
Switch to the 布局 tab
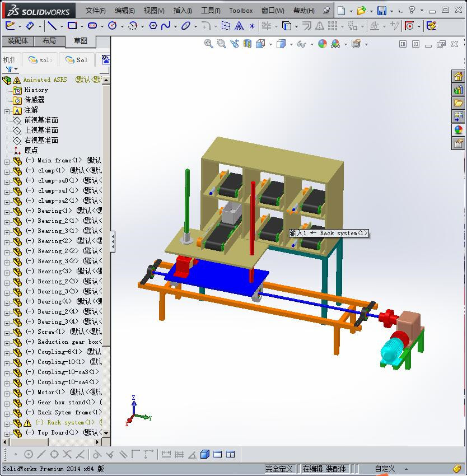pos(49,41)
